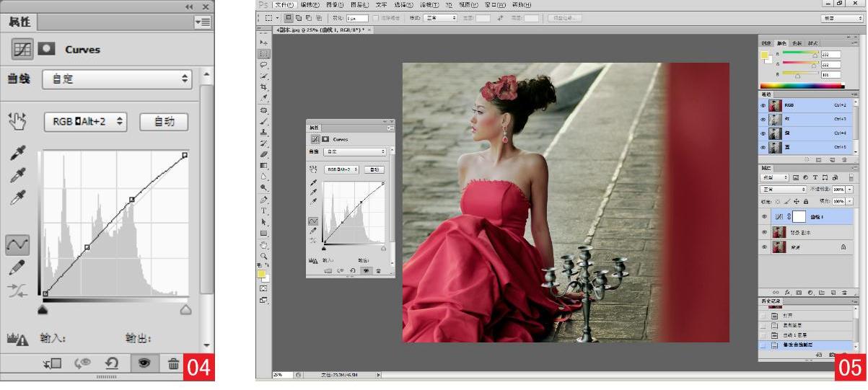This screenshot has height=390, width=868.
Task: Select the Lasso tool in Photoshop toolbox
Action: tap(264, 64)
